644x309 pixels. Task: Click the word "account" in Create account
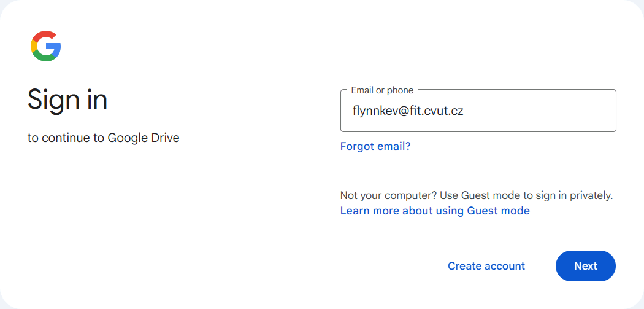click(x=504, y=266)
